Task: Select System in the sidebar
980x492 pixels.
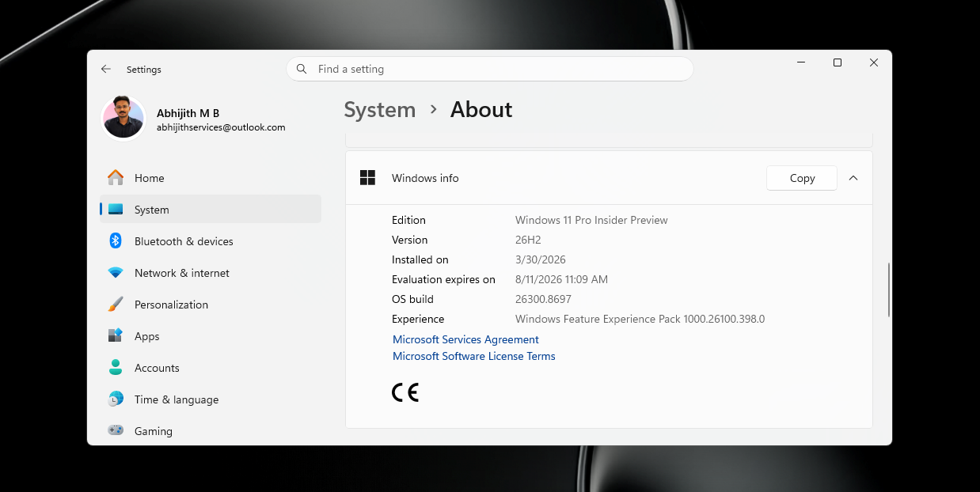Action: click(x=211, y=210)
